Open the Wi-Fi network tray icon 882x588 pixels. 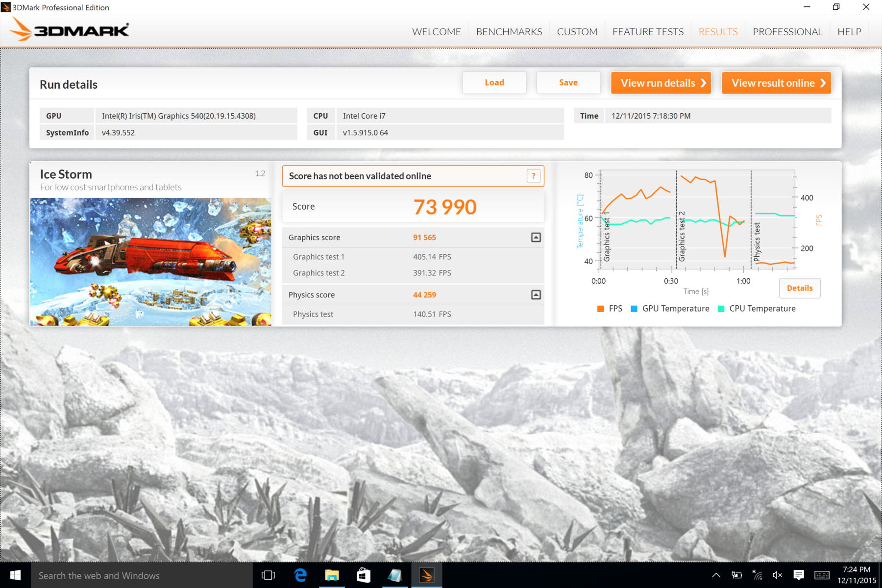coord(757,575)
